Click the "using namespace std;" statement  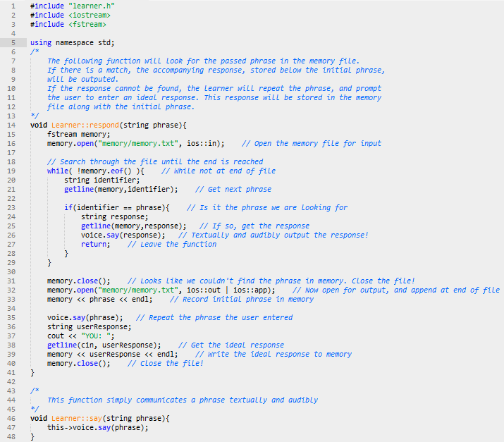[72, 42]
